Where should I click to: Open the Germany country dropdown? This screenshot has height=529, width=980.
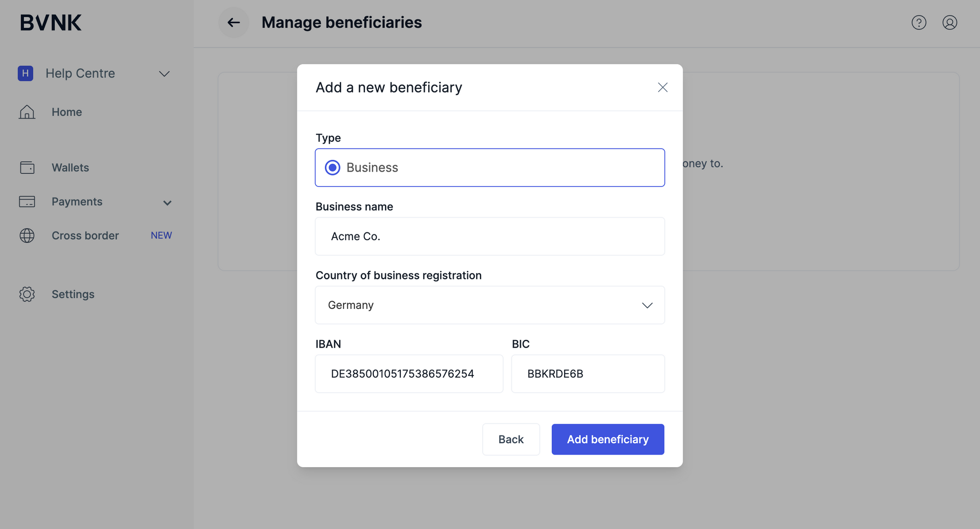click(x=490, y=305)
